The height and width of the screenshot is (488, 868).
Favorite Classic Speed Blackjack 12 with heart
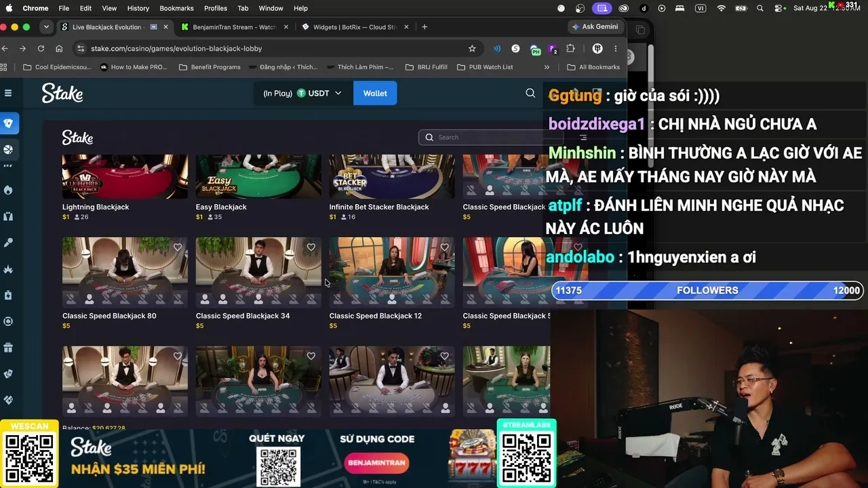[x=445, y=247]
